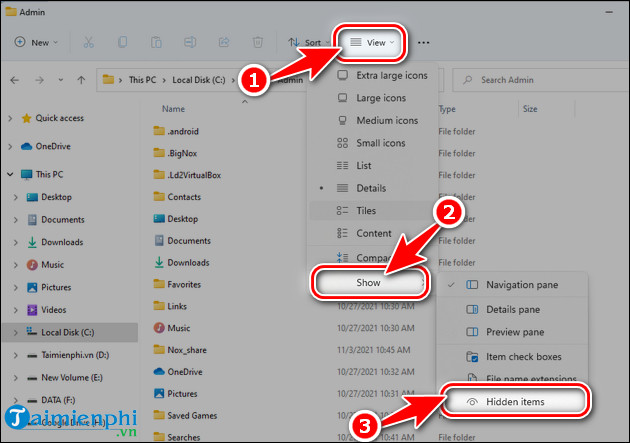This screenshot has width=630, height=443.
Task: Toggle the Details pane option
Action: (x=512, y=310)
